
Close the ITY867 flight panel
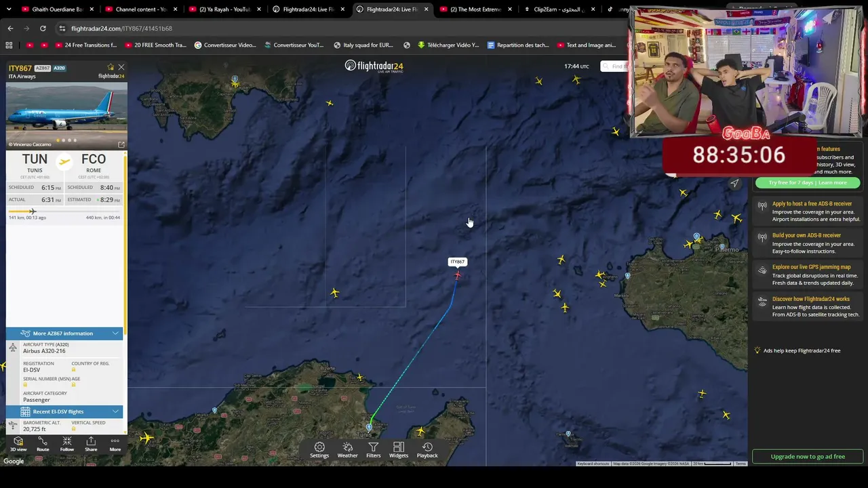(x=121, y=67)
